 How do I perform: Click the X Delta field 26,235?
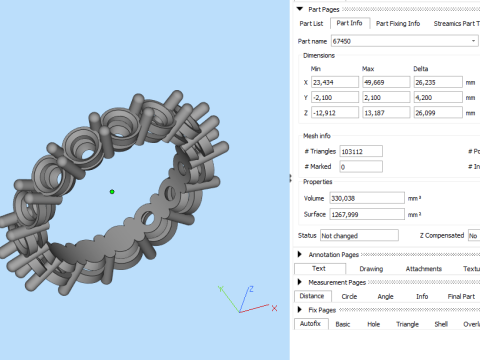[x=438, y=82]
